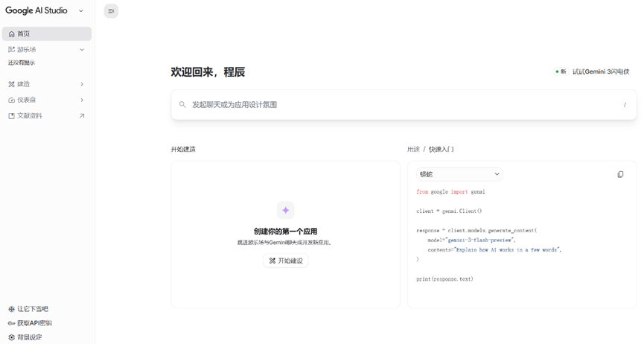Click the 快速入门 breadcrumb text
Screen dimensions: 644x344
pos(441,149)
